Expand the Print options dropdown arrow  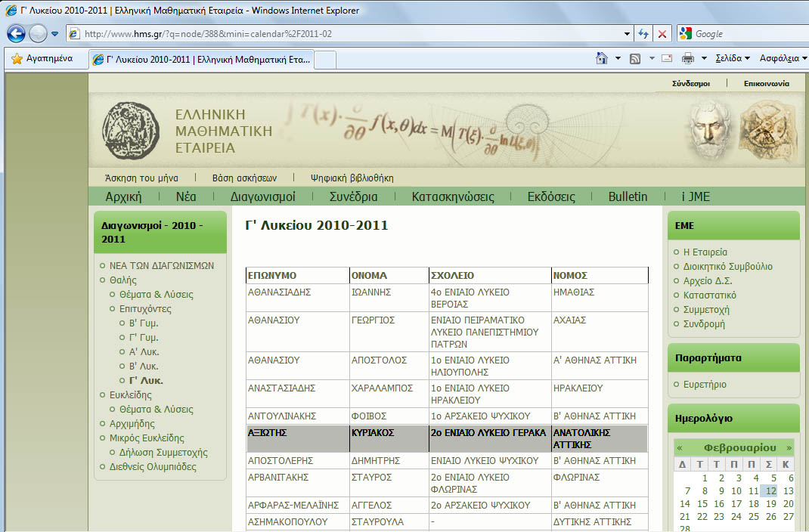704,58
